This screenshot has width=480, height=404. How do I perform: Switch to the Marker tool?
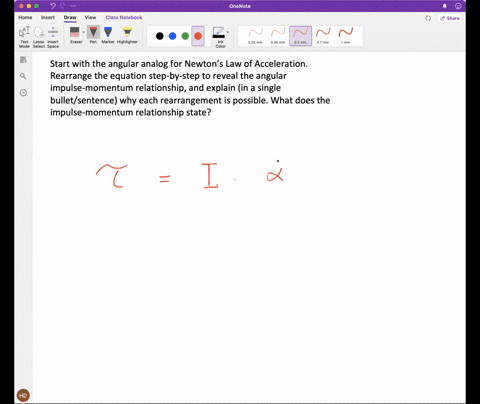pos(108,35)
